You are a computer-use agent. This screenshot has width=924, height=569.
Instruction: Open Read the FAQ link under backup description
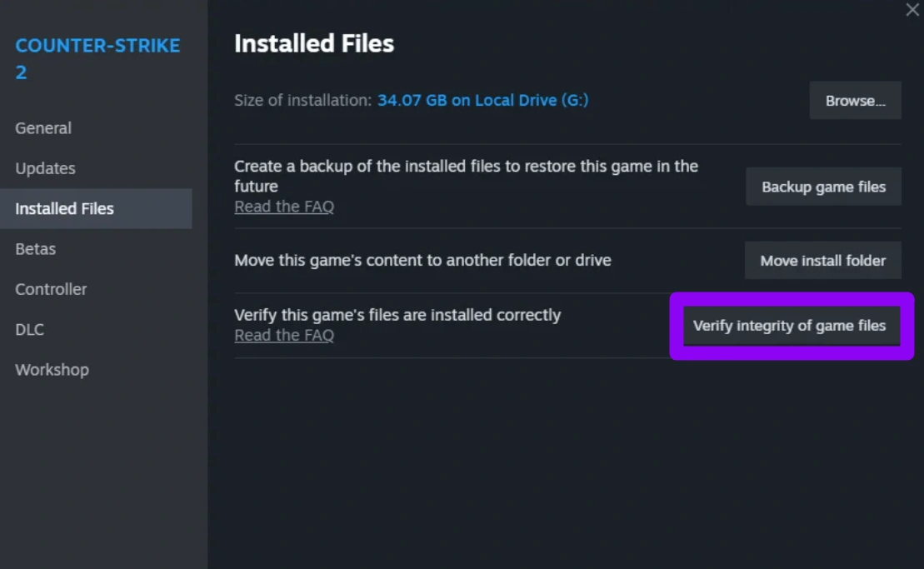pos(284,207)
